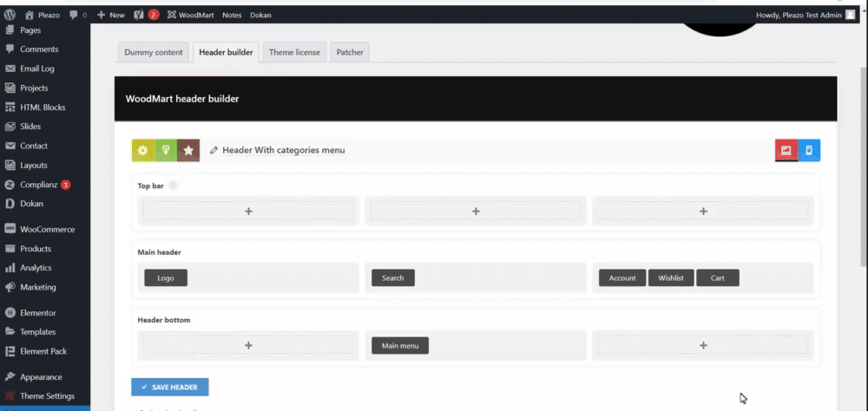Select the Logo element
The image size is (868, 411).
click(166, 277)
